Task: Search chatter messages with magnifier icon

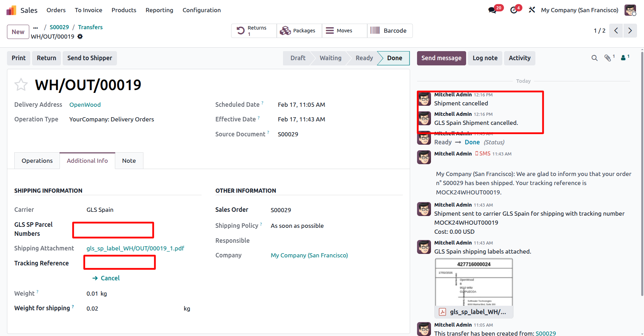Action: click(595, 58)
